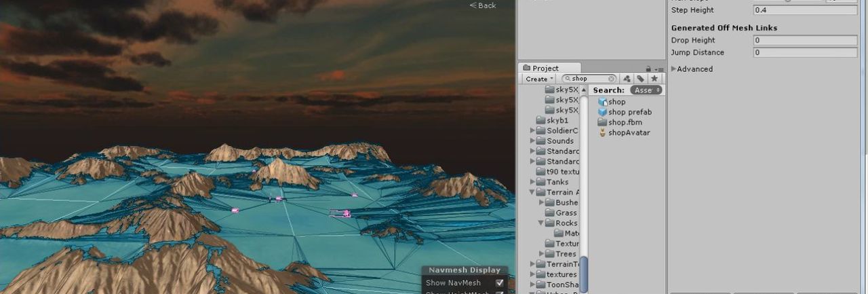This screenshot has height=294, width=868.
Task: Expand the Sounds folder
Action: pos(533,141)
